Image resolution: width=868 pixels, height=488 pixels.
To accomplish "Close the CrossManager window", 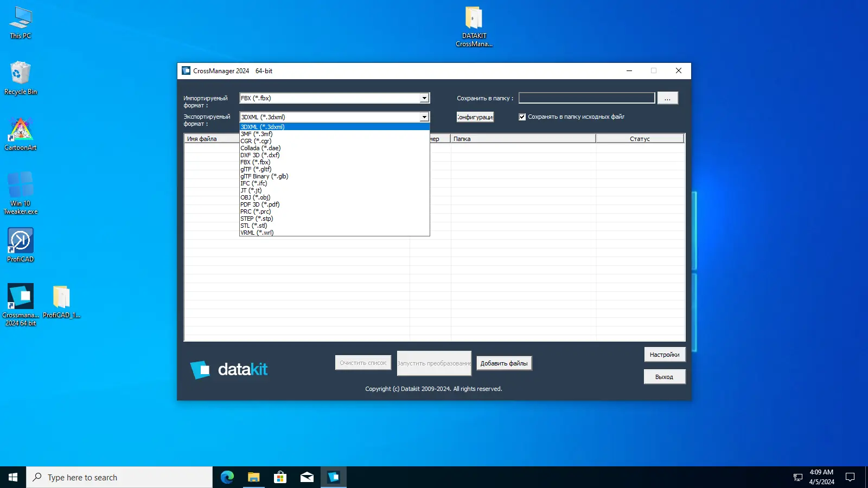I will [x=679, y=70].
